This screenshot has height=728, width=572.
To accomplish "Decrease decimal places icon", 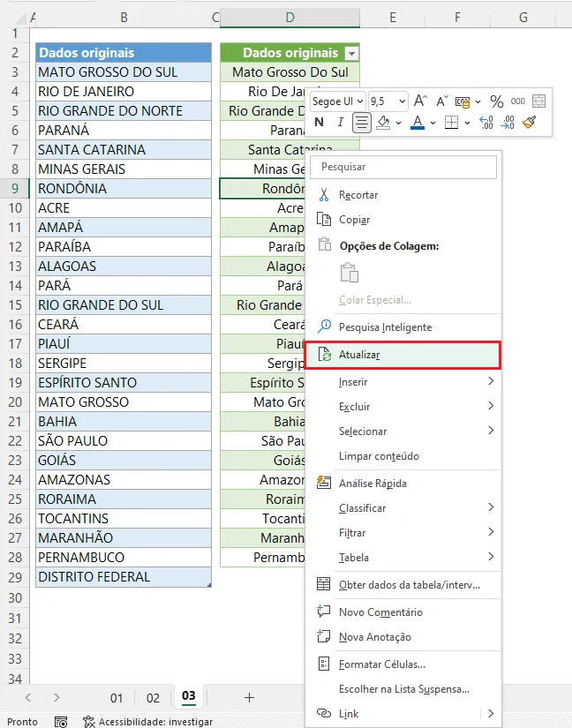I will 508,123.
